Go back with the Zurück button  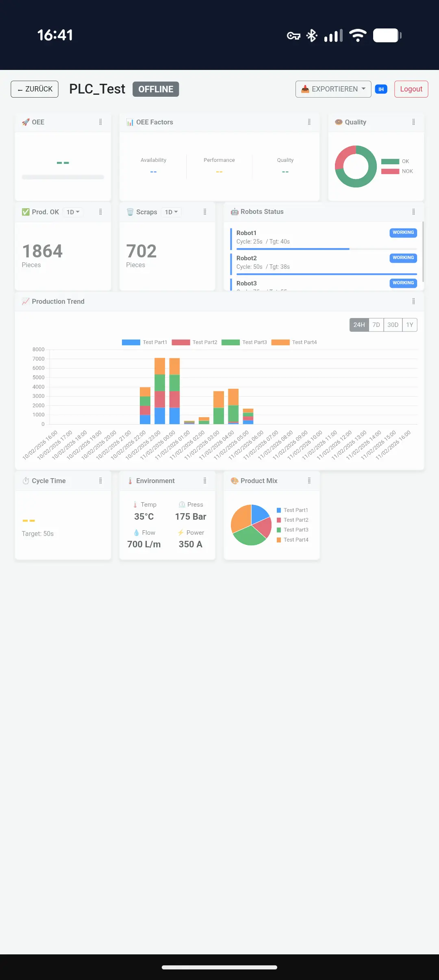click(x=35, y=89)
